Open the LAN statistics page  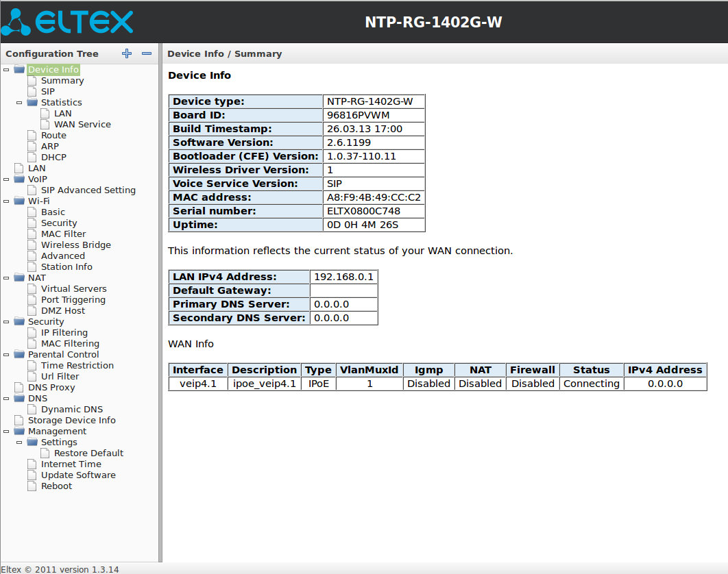coord(62,114)
